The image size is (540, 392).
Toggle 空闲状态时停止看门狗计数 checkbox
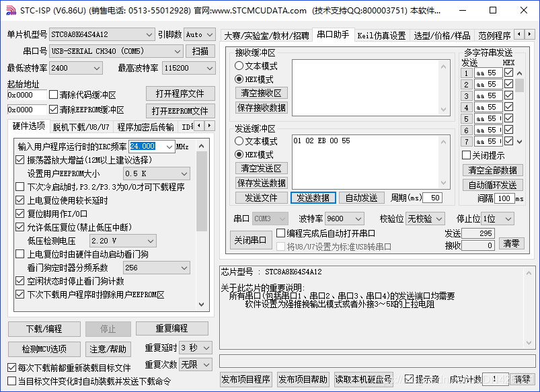click(20, 281)
